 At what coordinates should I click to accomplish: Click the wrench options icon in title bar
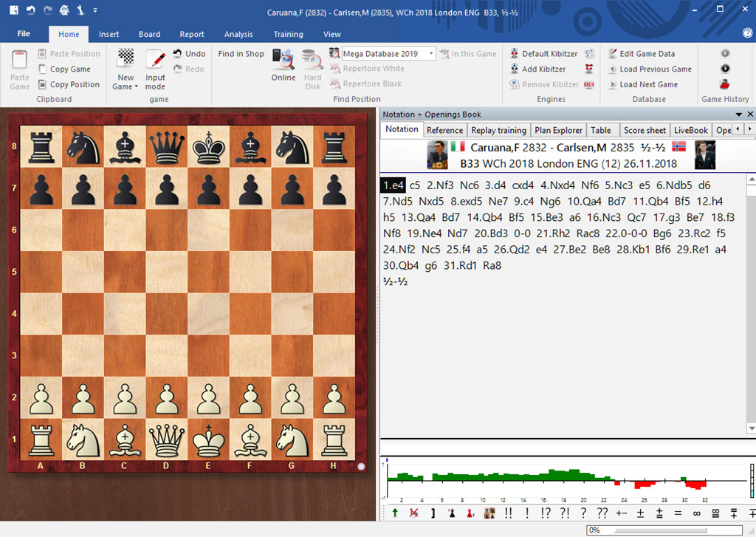tap(81, 10)
